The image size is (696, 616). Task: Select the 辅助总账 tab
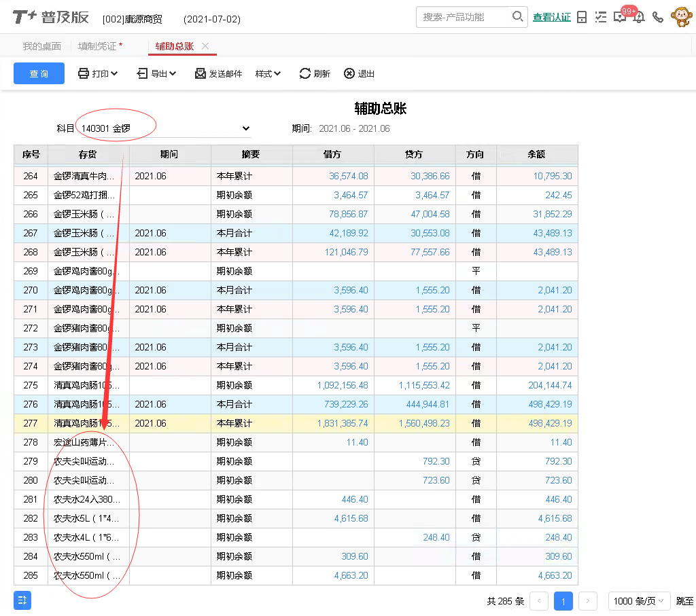pyautogui.click(x=175, y=46)
